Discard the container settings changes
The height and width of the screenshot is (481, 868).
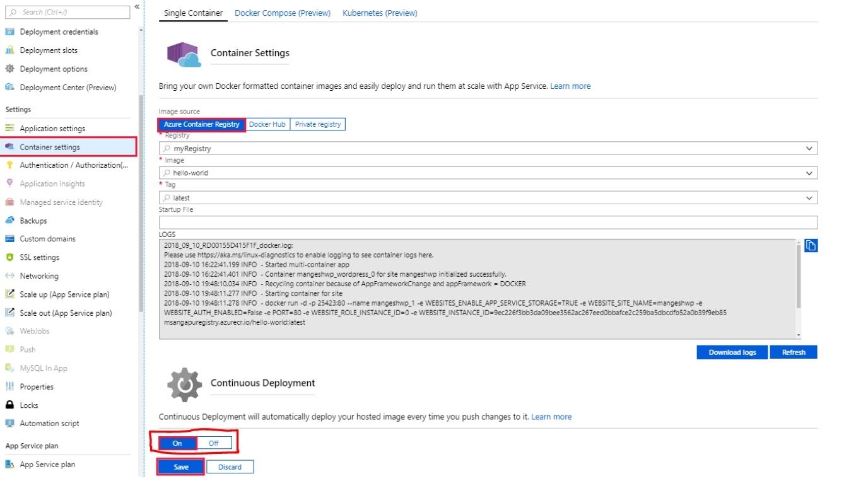pos(230,467)
